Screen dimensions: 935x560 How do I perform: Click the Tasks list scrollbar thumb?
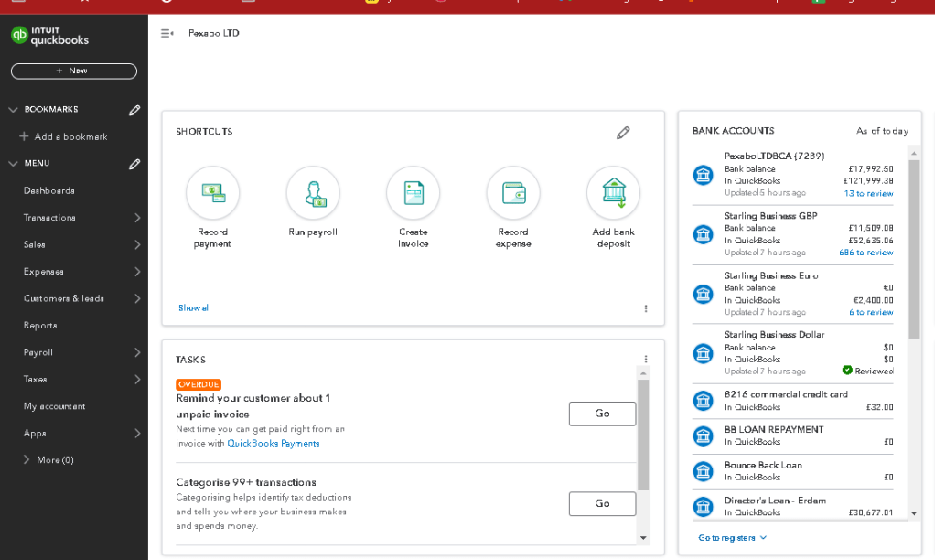point(643,435)
